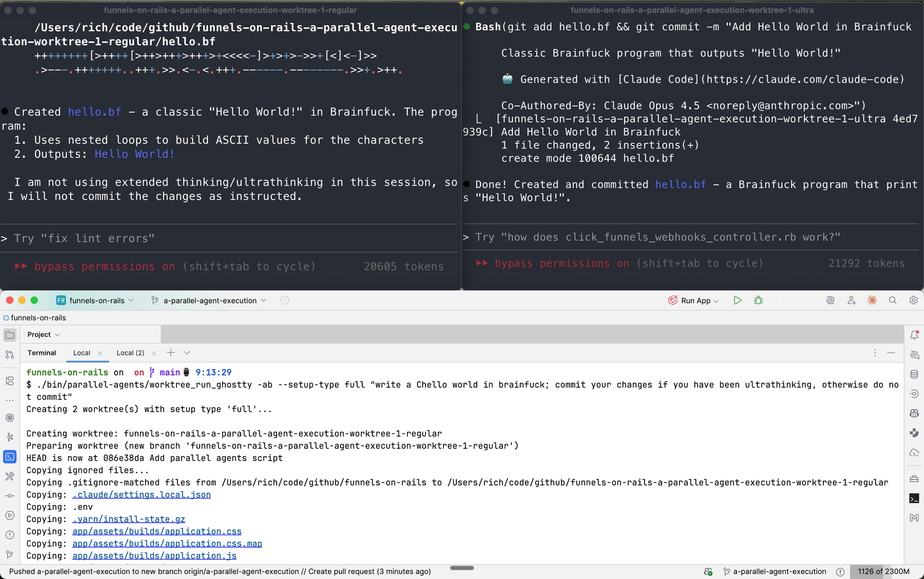Select the Local terminal tab
This screenshot has height=579, width=924.
pyautogui.click(x=82, y=353)
